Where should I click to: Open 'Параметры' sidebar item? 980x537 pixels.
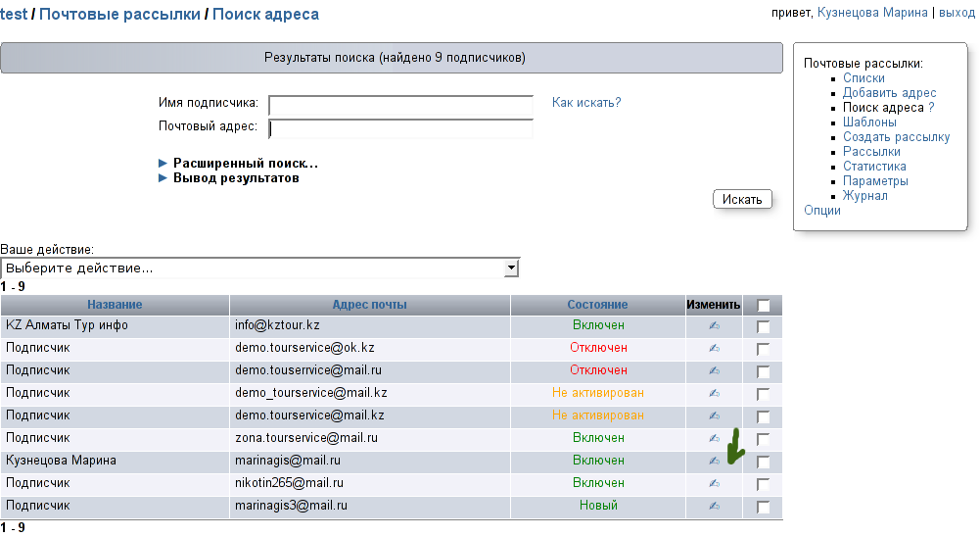[x=875, y=181]
